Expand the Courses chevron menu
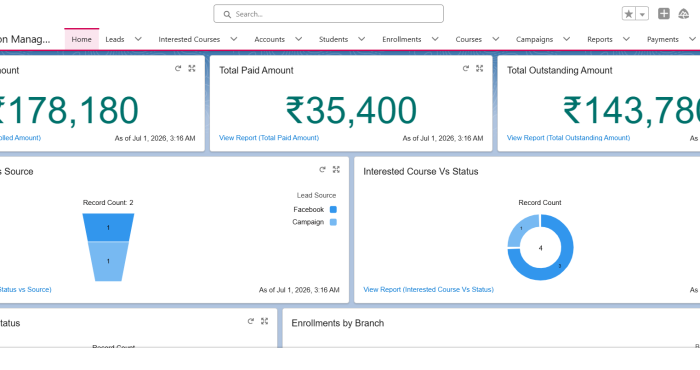700x370 pixels. [496, 39]
